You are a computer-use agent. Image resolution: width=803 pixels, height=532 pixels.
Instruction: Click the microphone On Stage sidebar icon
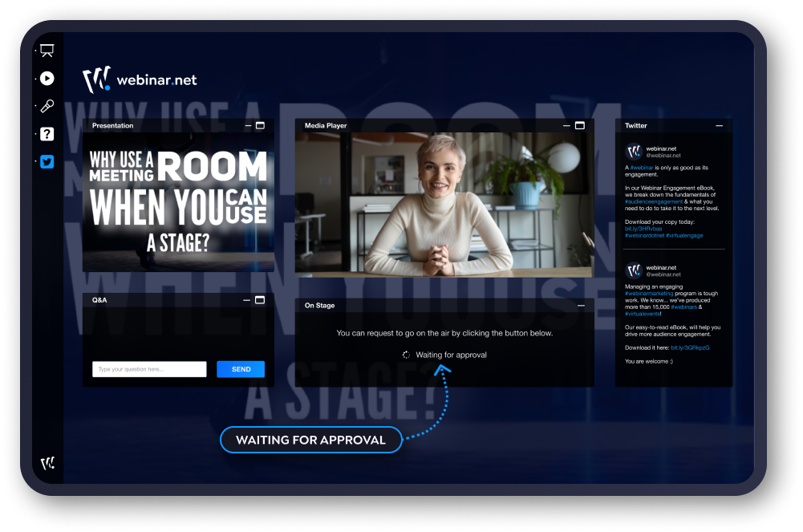click(47, 106)
